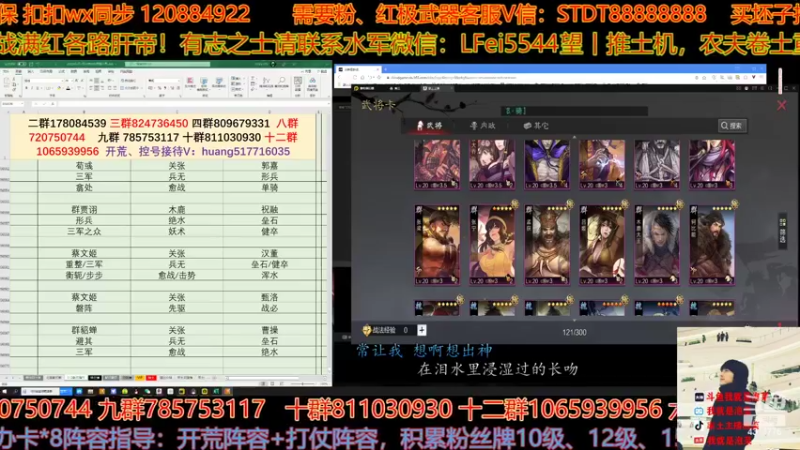This screenshot has height=450, width=800.
Task: Select the yellow-colored sheet tab
Action: pyautogui.click(x=140, y=378)
